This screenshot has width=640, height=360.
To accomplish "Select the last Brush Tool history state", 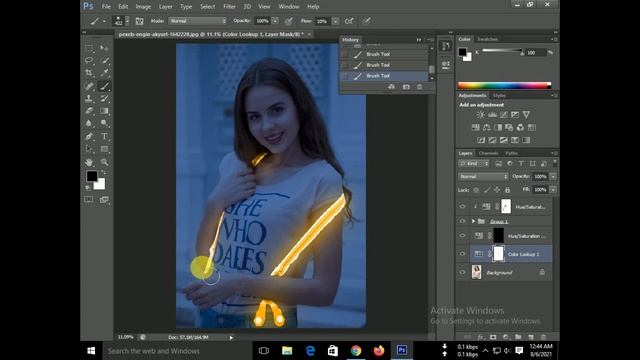I will click(384, 76).
